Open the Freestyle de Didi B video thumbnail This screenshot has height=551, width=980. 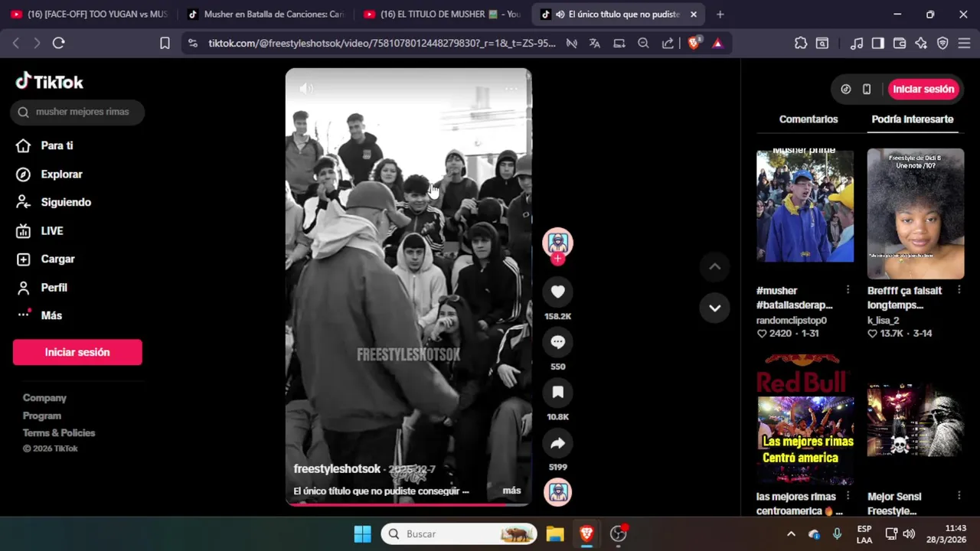click(916, 214)
